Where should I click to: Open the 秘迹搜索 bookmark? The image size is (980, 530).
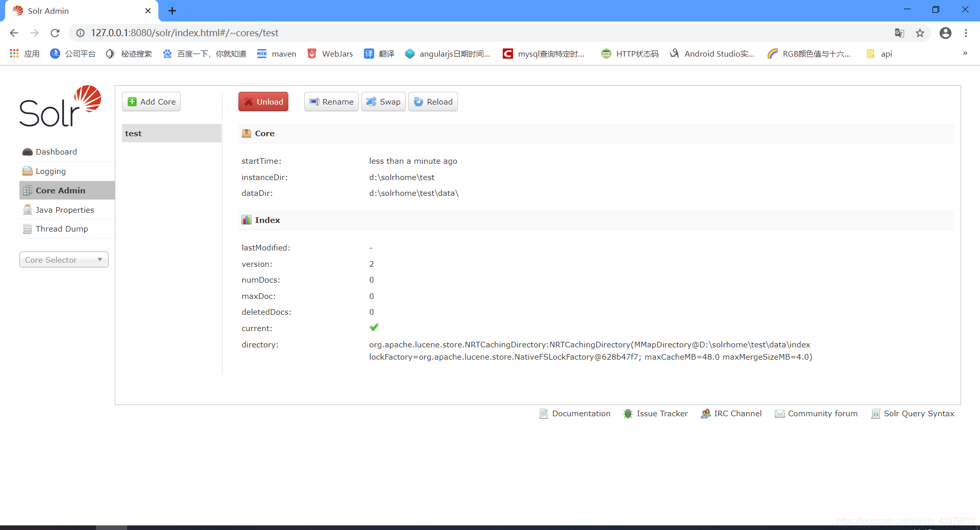(129, 54)
